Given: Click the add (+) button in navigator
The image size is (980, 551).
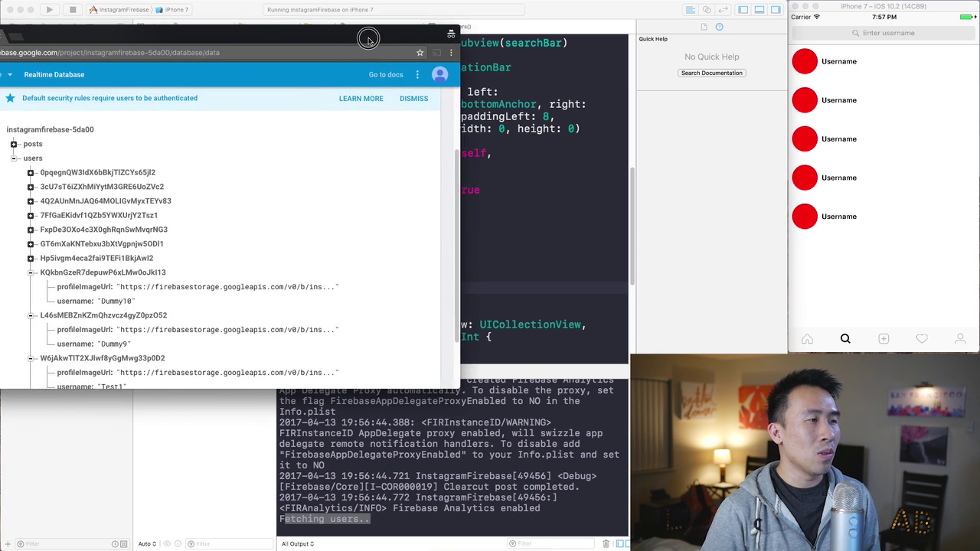Looking at the screenshot, I should click(x=8, y=544).
